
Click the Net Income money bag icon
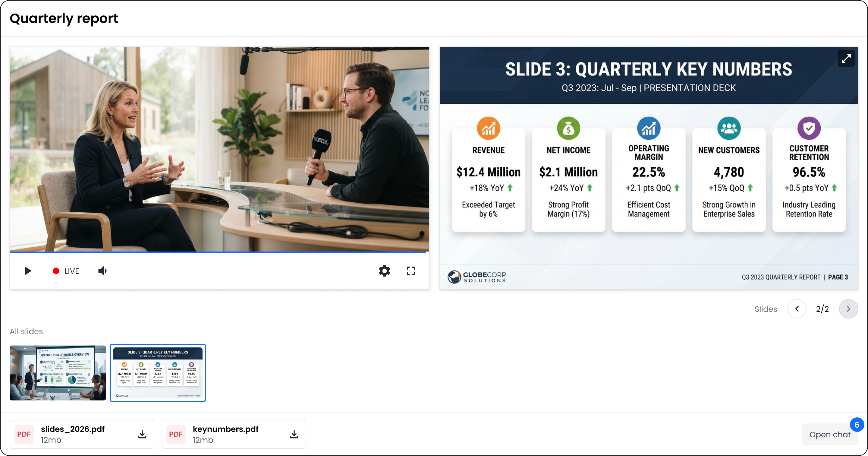(x=568, y=128)
